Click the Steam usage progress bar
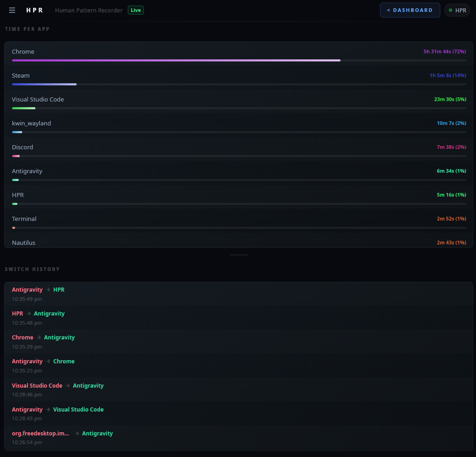This screenshot has height=457, width=476. coord(239,84)
